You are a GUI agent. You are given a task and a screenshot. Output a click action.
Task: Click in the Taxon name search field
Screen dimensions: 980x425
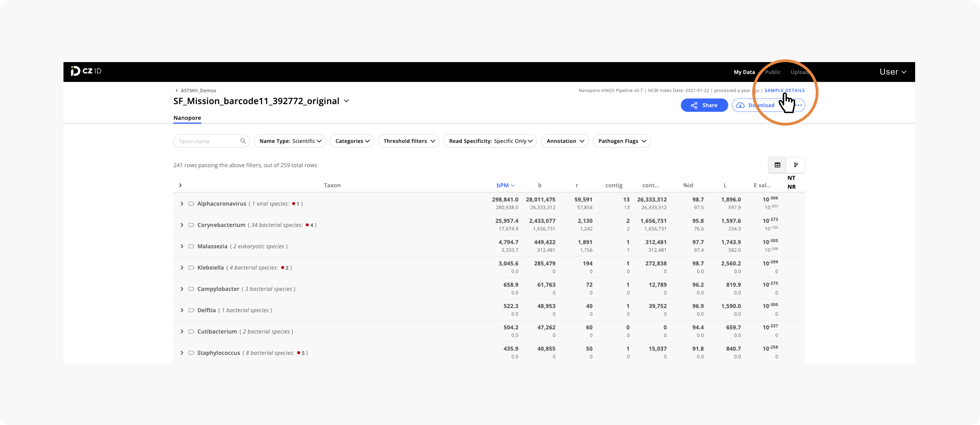coord(211,141)
